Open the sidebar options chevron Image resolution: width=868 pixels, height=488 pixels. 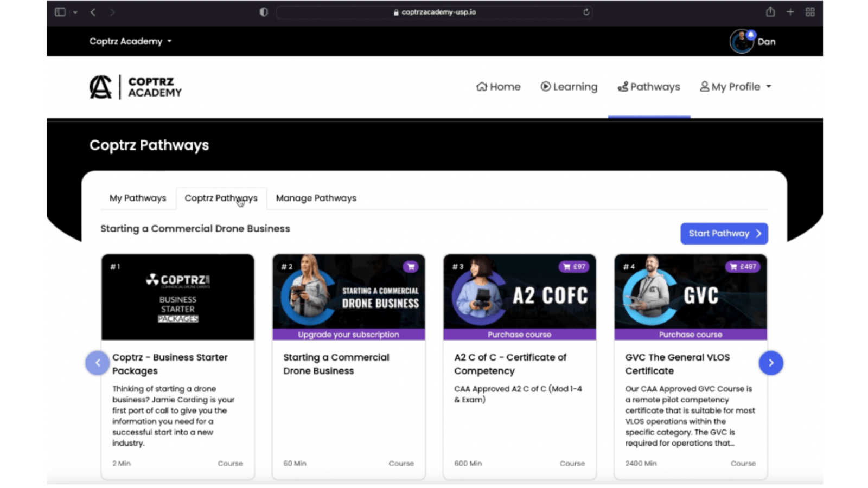pyautogui.click(x=75, y=11)
